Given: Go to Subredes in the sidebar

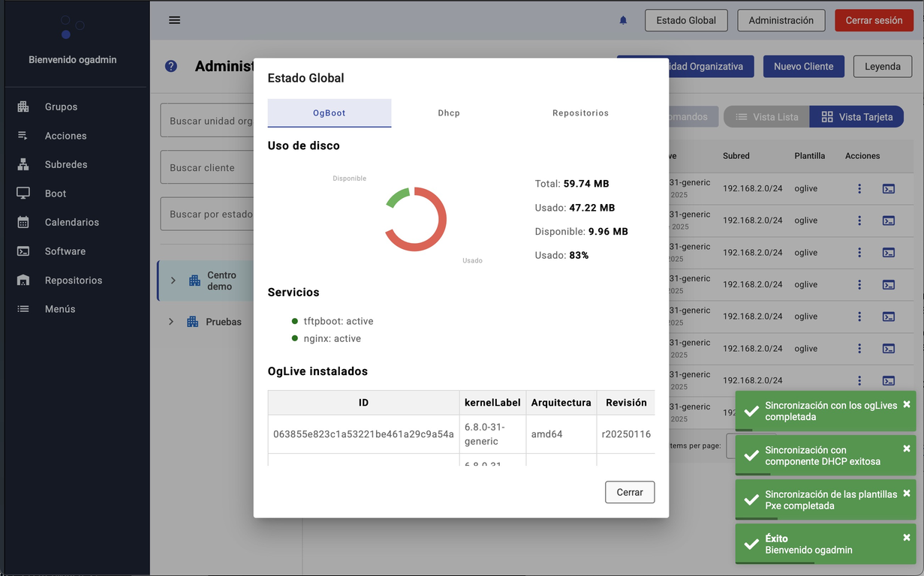Looking at the screenshot, I should (65, 165).
